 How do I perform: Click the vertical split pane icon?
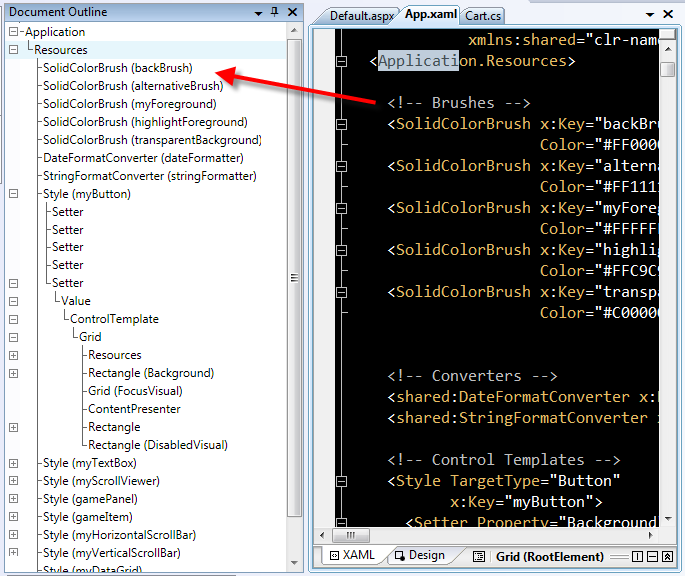637,556
